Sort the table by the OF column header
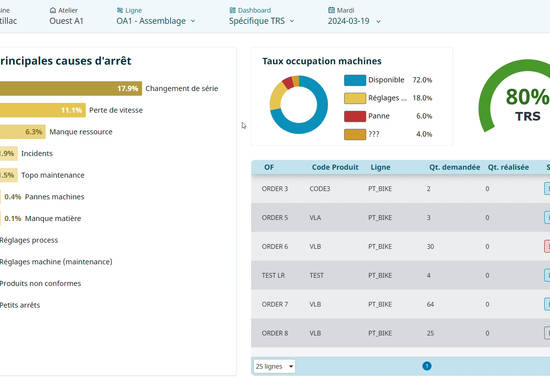 pyautogui.click(x=269, y=167)
